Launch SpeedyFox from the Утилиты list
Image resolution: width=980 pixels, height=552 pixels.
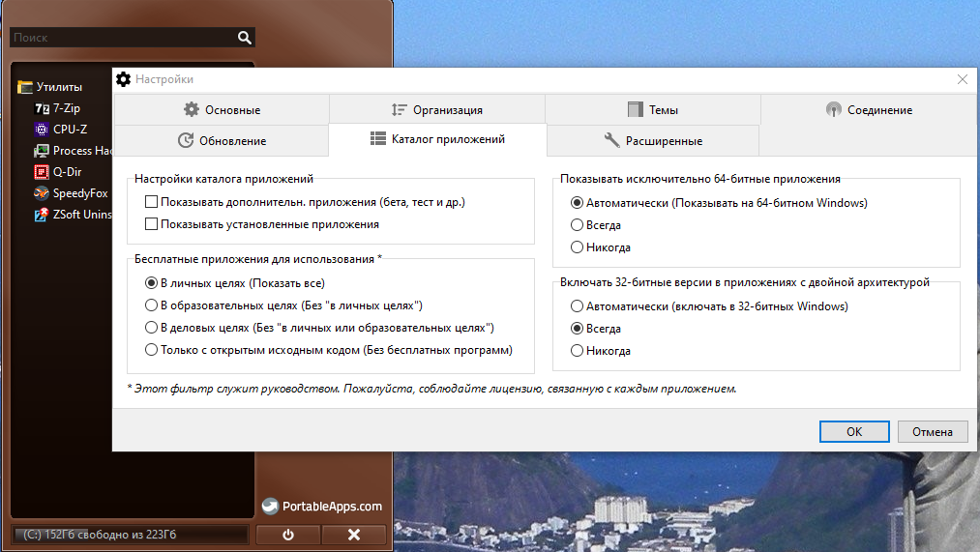pos(71,193)
